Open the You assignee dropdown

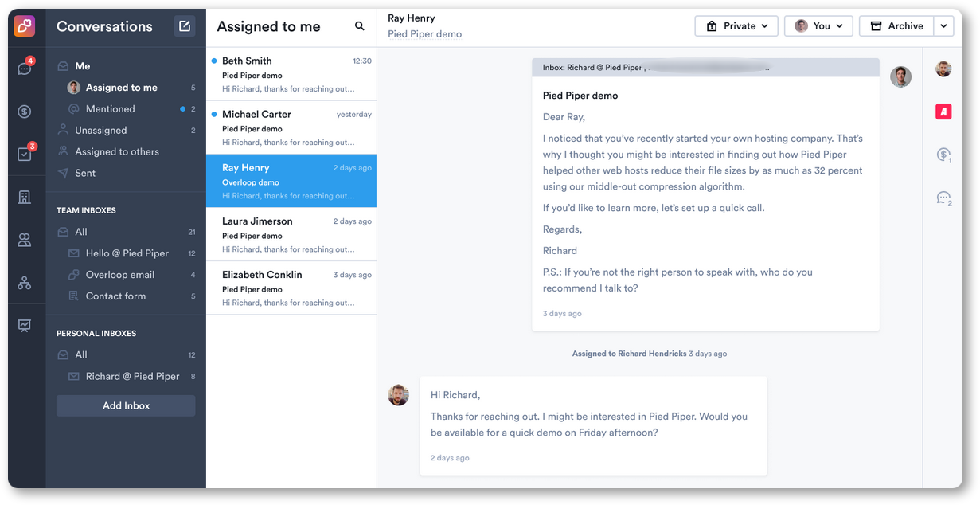pos(818,26)
